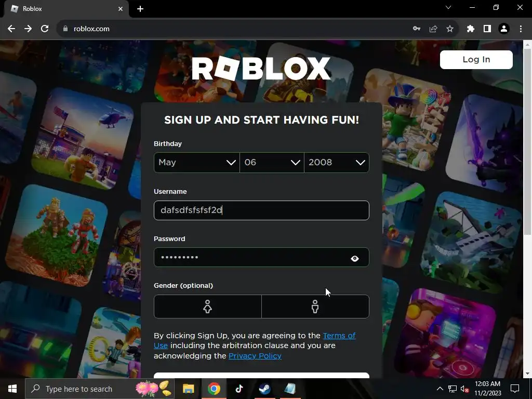Image resolution: width=532 pixels, height=399 pixels.
Task: Open the Terms of Use link
Action: pos(339,336)
